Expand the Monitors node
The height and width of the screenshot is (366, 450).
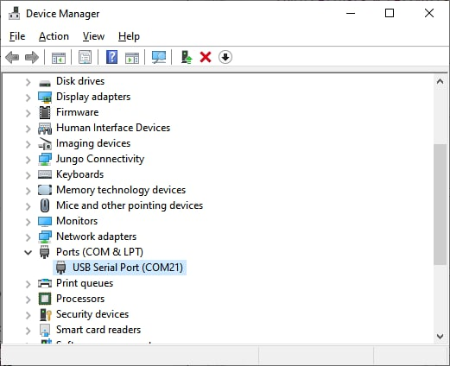28,222
